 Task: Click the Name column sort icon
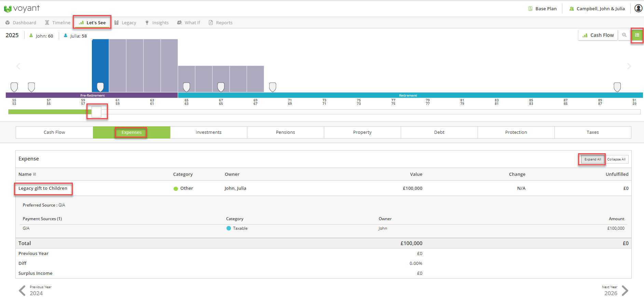(35, 174)
